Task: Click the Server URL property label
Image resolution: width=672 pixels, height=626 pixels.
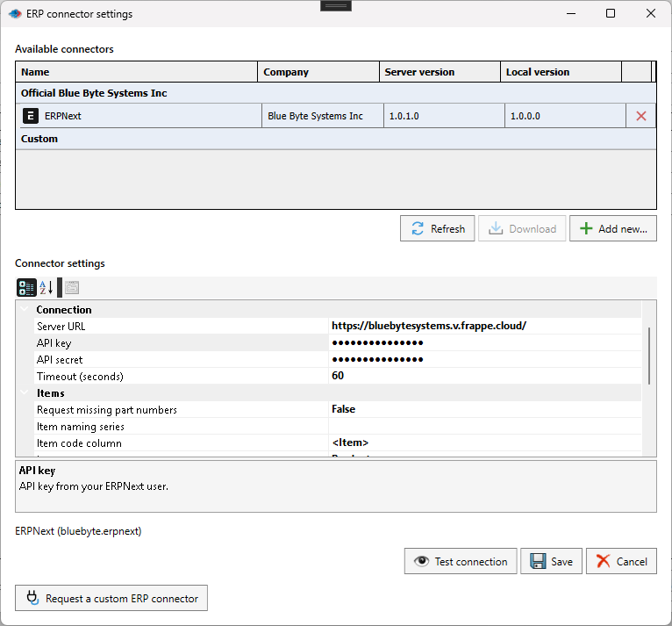Action: click(61, 327)
